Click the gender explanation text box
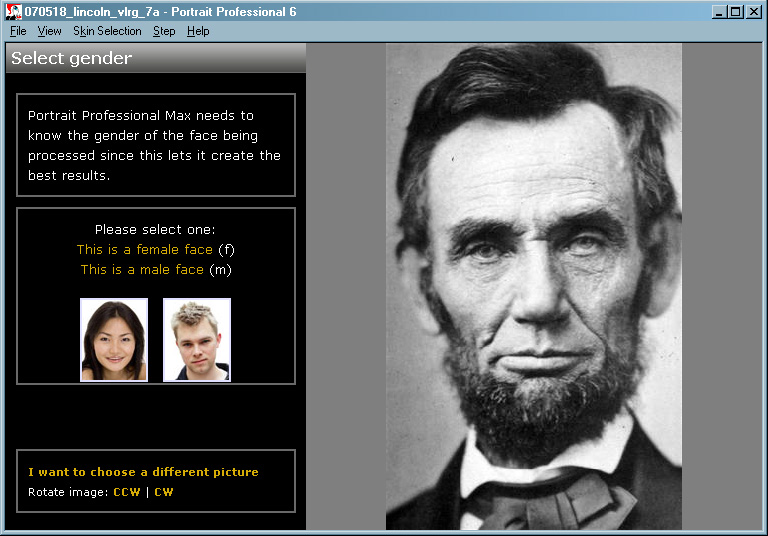This screenshot has height=536, width=768. [x=155, y=145]
